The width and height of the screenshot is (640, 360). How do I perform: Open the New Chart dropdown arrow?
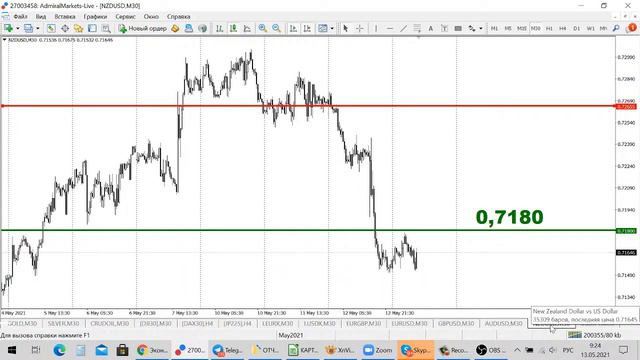(18, 28)
